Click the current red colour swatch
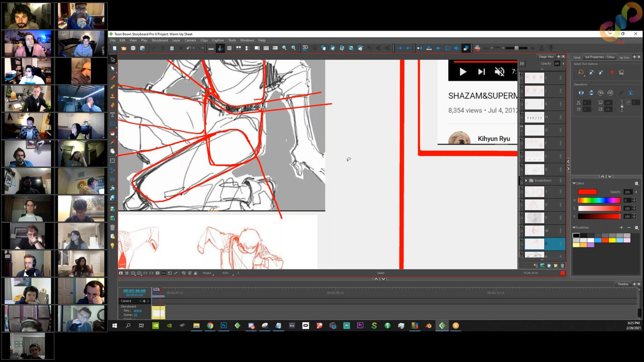Viewport: 644px width, 362px height. click(587, 192)
